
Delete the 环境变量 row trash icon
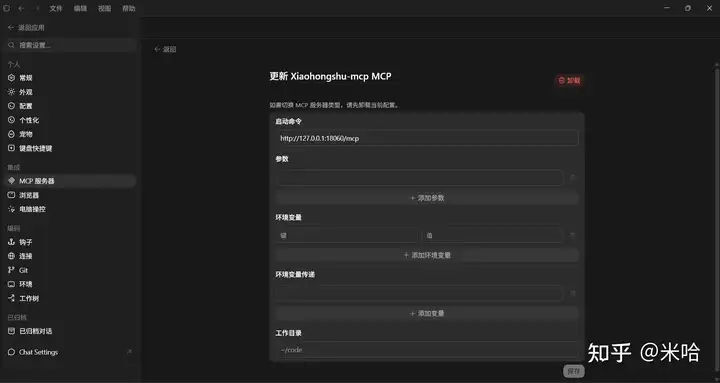pos(573,236)
